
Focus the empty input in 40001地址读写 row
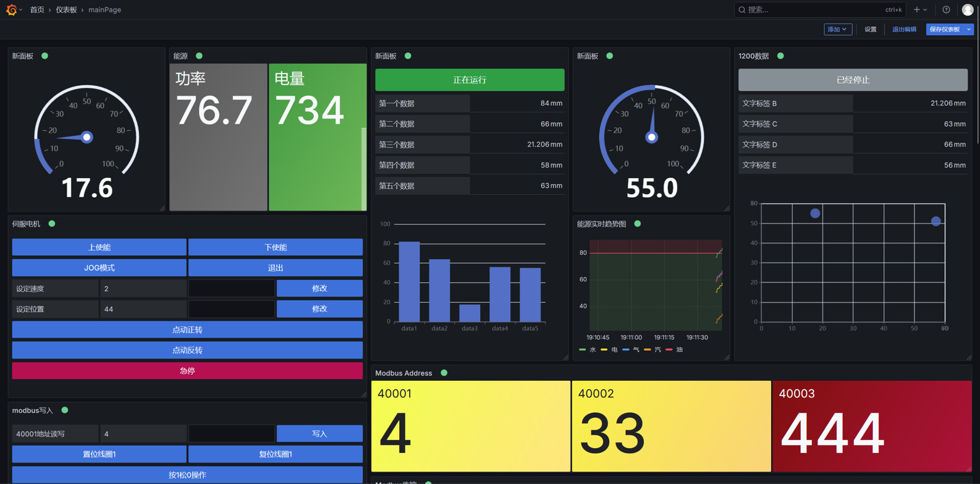[232, 433]
